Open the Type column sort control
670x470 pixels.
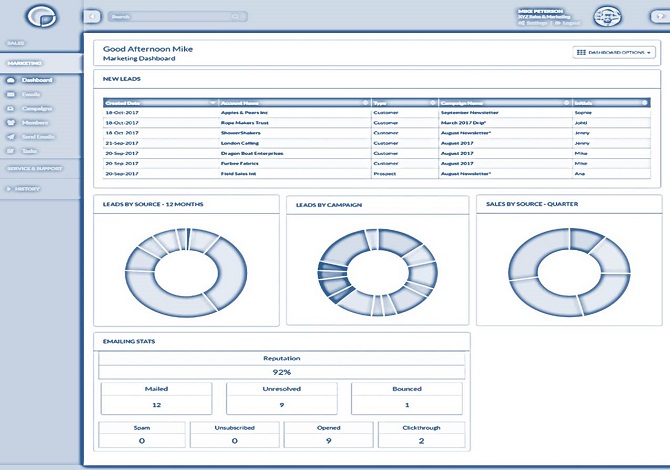tap(433, 102)
